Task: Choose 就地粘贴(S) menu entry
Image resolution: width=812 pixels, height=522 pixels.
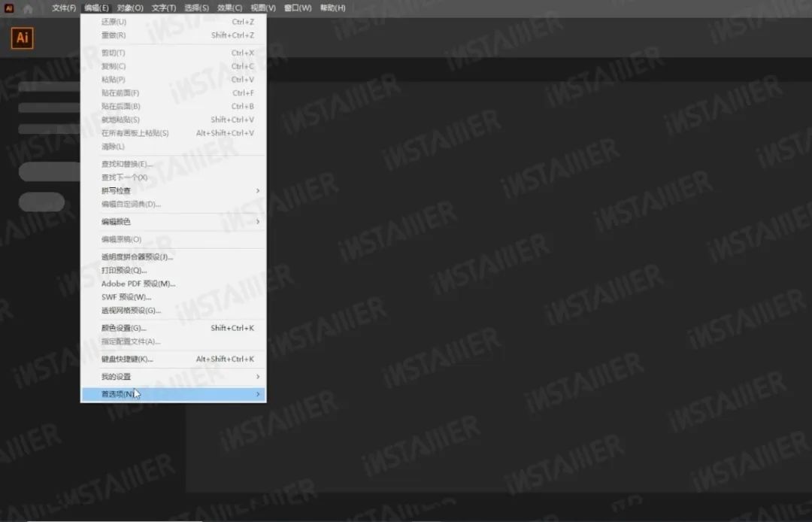Action: pos(174,120)
